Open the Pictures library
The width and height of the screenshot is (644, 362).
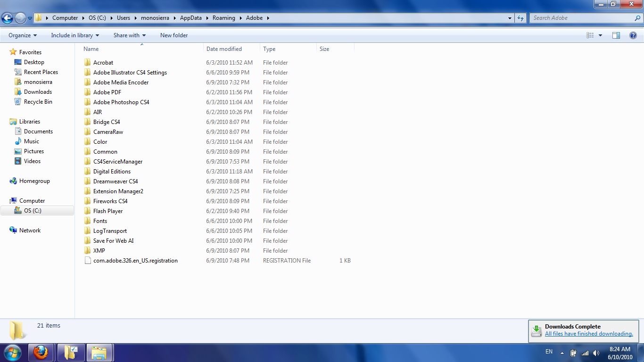coord(34,151)
